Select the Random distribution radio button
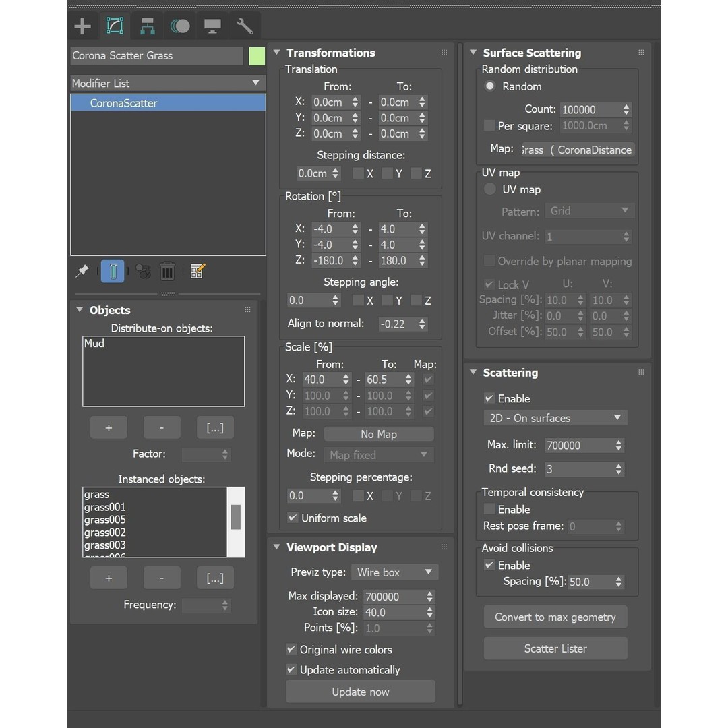This screenshot has height=728, width=728. 489,86
